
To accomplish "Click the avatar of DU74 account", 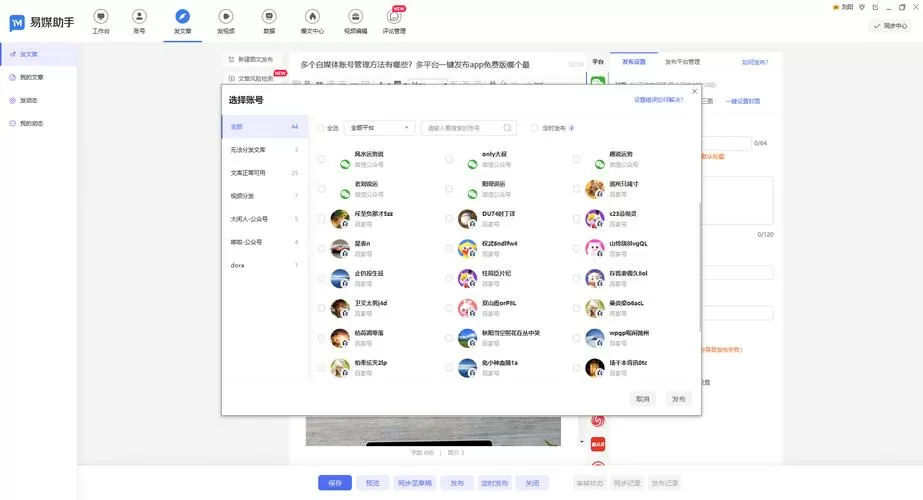I will tap(467, 218).
